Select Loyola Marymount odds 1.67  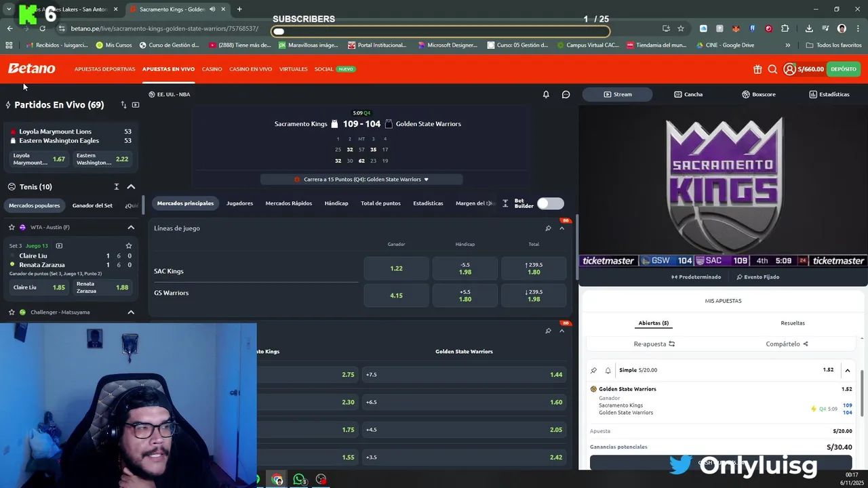39,159
